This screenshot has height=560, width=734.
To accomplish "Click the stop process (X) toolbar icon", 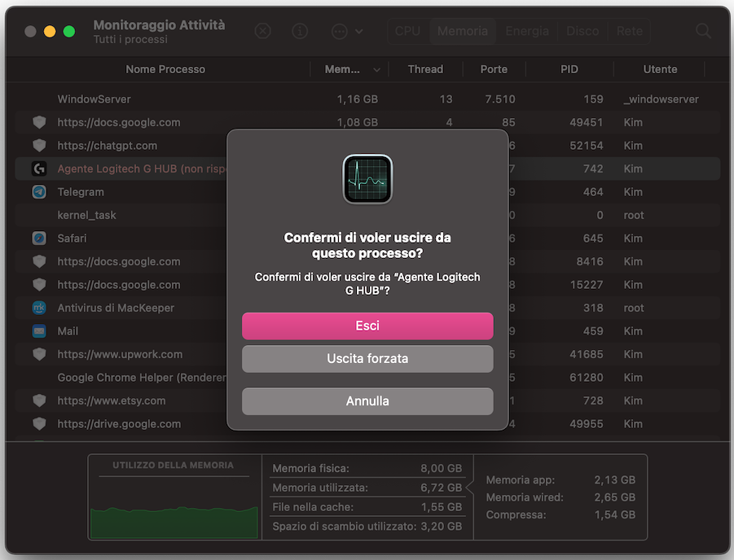I will coord(262,31).
